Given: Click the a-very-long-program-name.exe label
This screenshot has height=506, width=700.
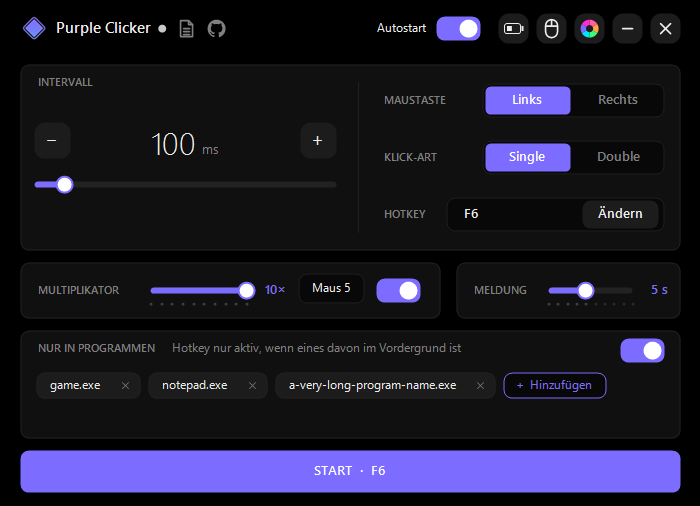Looking at the screenshot, I should (372, 385).
